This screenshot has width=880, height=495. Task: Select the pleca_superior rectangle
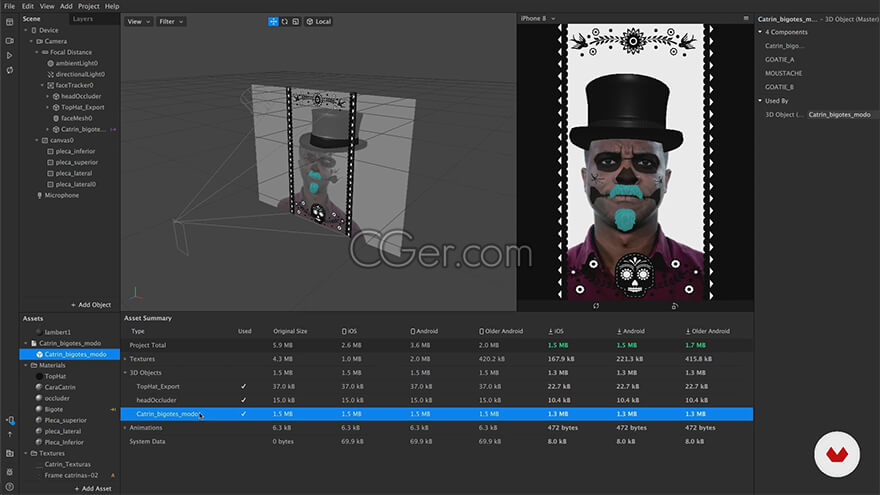point(72,162)
